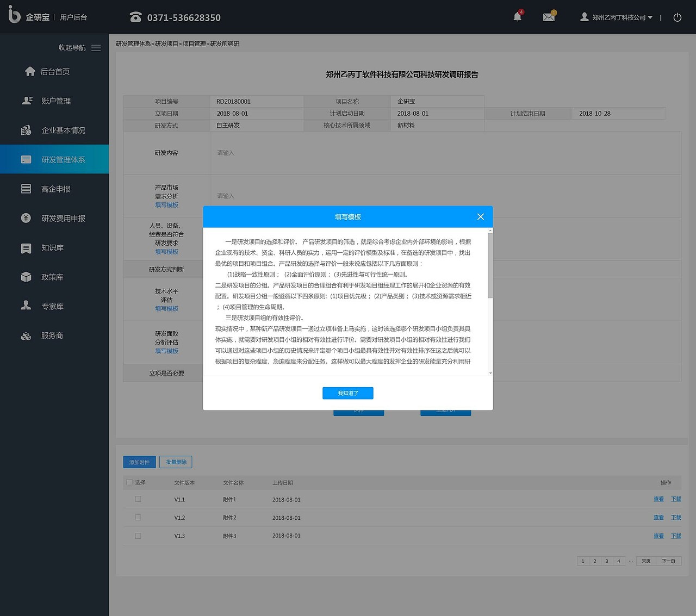Check the box for 附件2 row
Image resolution: width=696 pixels, height=616 pixels.
[x=138, y=518]
